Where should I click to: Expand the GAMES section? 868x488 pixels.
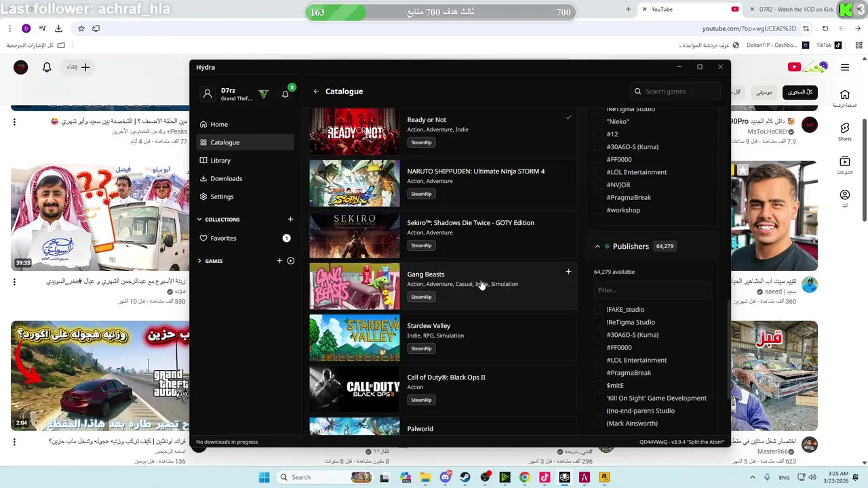point(199,261)
